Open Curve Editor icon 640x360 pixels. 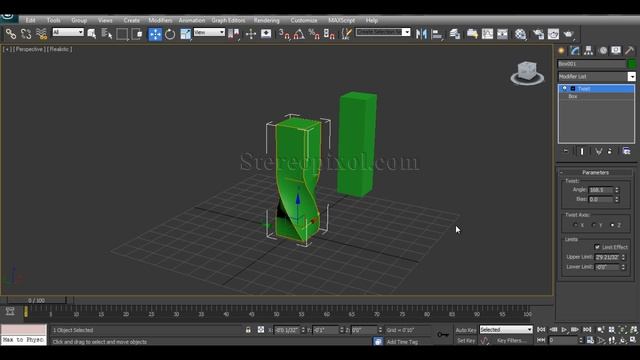point(487,34)
